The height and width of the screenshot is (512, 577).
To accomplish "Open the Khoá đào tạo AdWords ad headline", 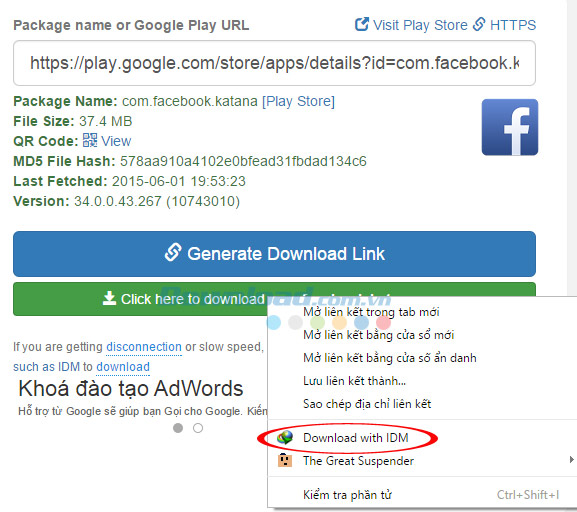I will (x=131, y=388).
